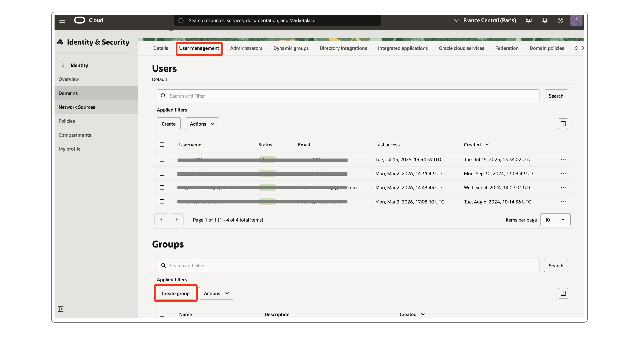Open the France Central (Paris) region selector
The width and height of the screenshot is (644, 337).
pyautogui.click(x=485, y=21)
